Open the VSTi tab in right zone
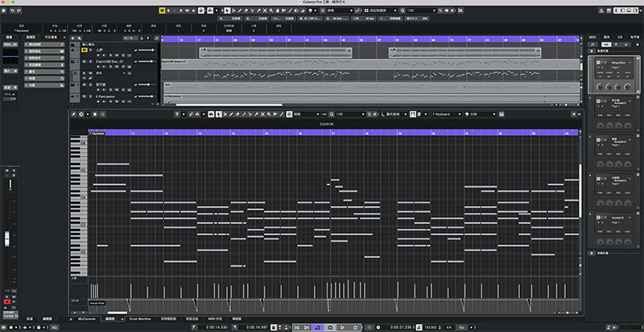The height and width of the screenshot is (332, 644). click(x=592, y=37)
